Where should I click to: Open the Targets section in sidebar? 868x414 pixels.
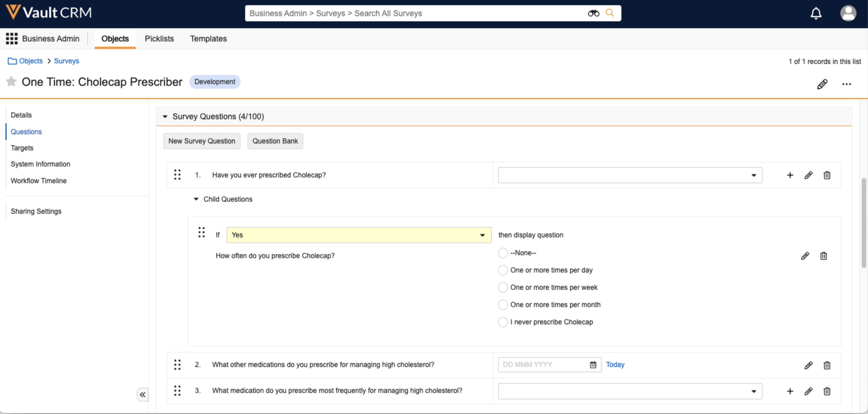22,148
